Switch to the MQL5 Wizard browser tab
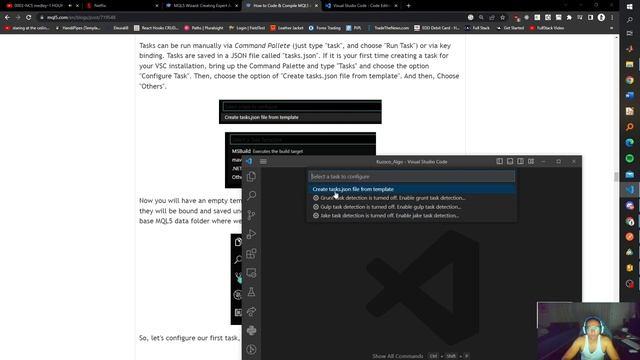The height and width of the screenshot is (360, 640). point(201,6)
